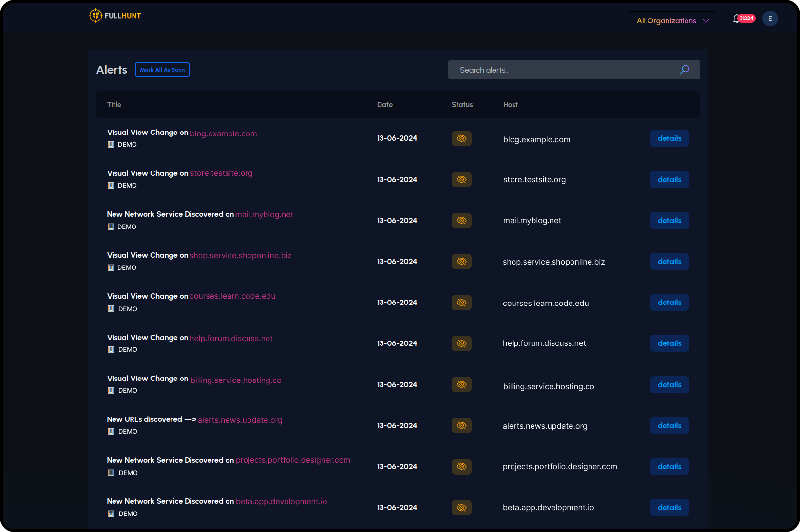
Task: Open details for billing.service.hosting.co alert
Action: (x=669, y=385)
